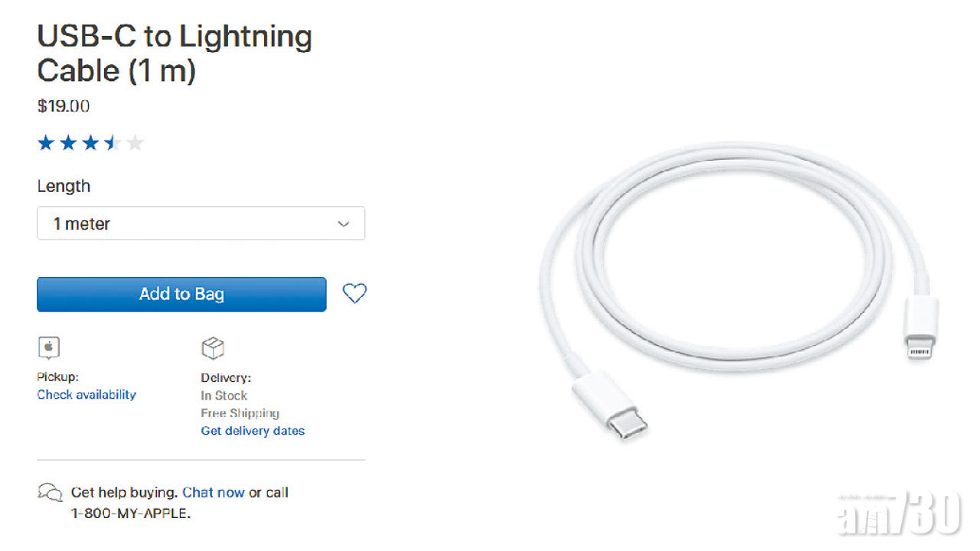Click the empty fifth rating star

click(135, 142)
